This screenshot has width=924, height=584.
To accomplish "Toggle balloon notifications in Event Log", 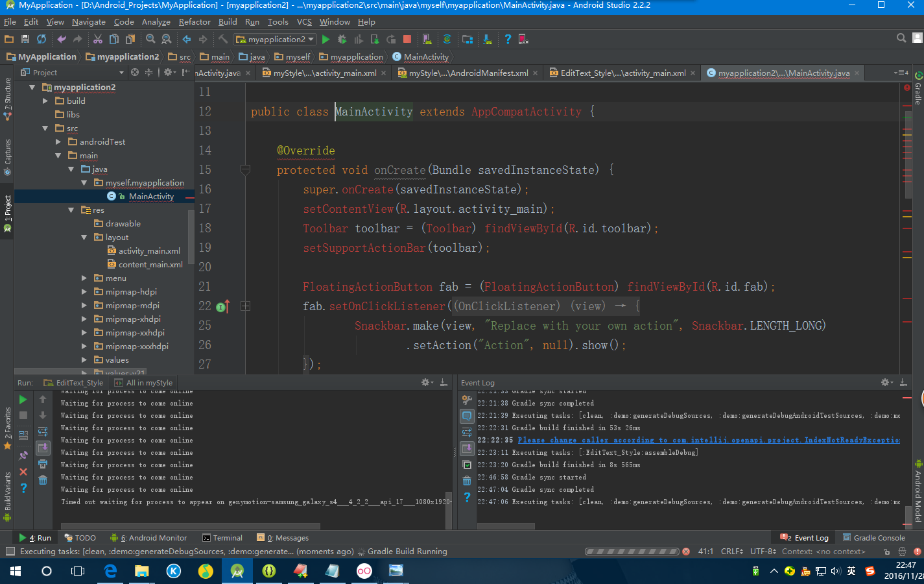I will 467,416.
